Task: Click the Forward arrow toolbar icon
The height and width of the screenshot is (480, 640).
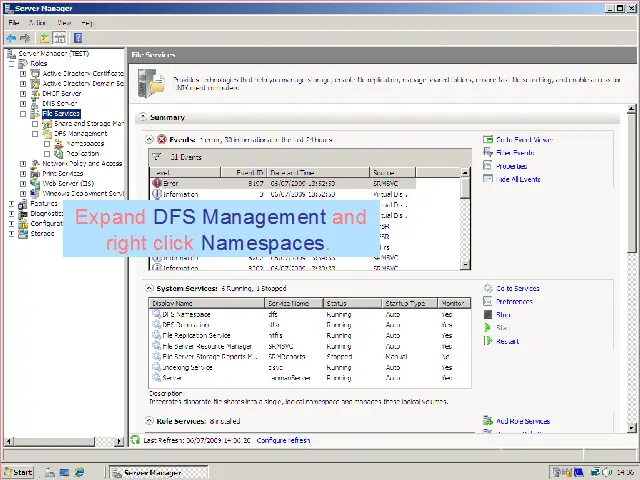Action: tap(25, 38)
